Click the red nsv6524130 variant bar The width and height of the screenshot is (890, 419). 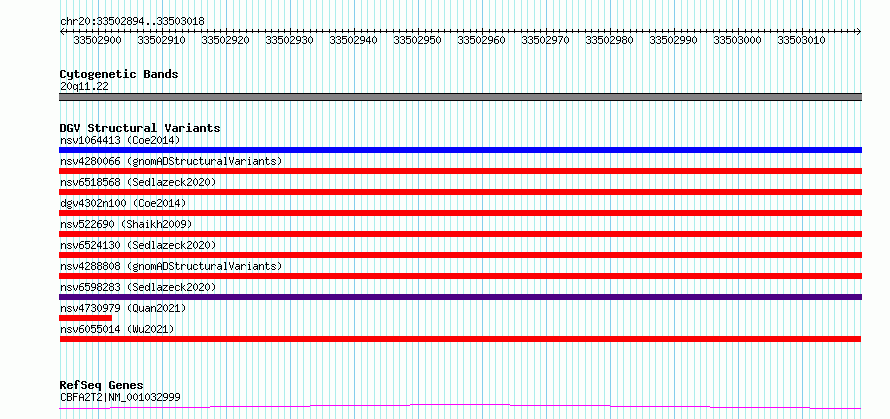pyautogui.click(x=460, y=255)
